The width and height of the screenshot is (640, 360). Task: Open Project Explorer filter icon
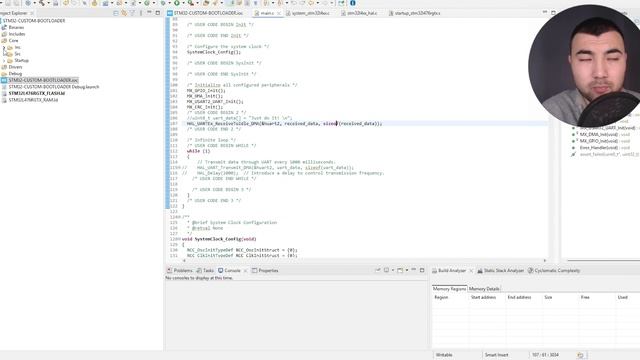tap(132, 13)
